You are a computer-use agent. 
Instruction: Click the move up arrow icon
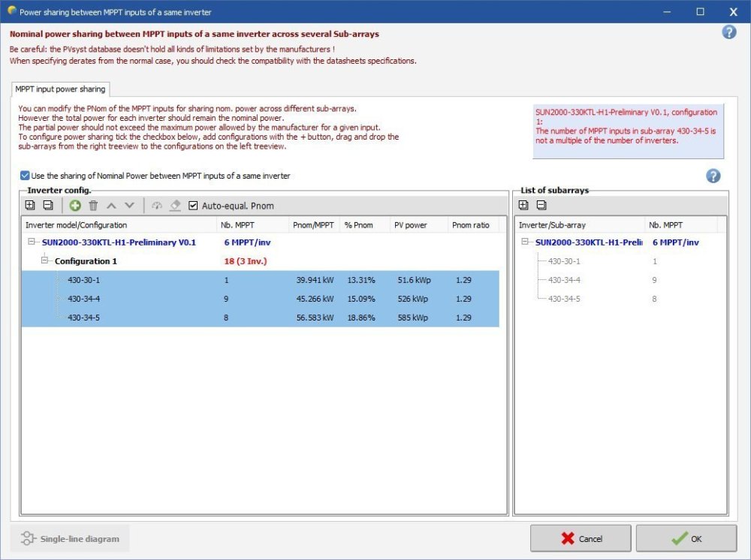click(x=111, y=206)
